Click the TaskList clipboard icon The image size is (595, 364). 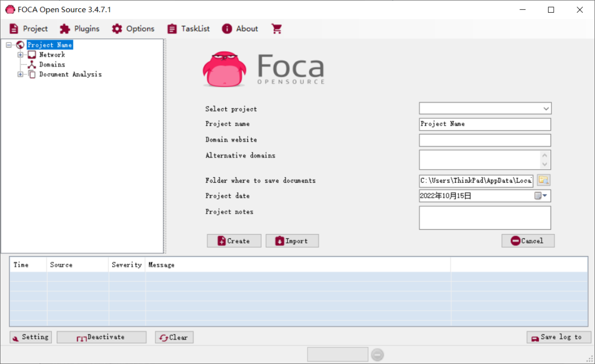(x=172, y=29)
